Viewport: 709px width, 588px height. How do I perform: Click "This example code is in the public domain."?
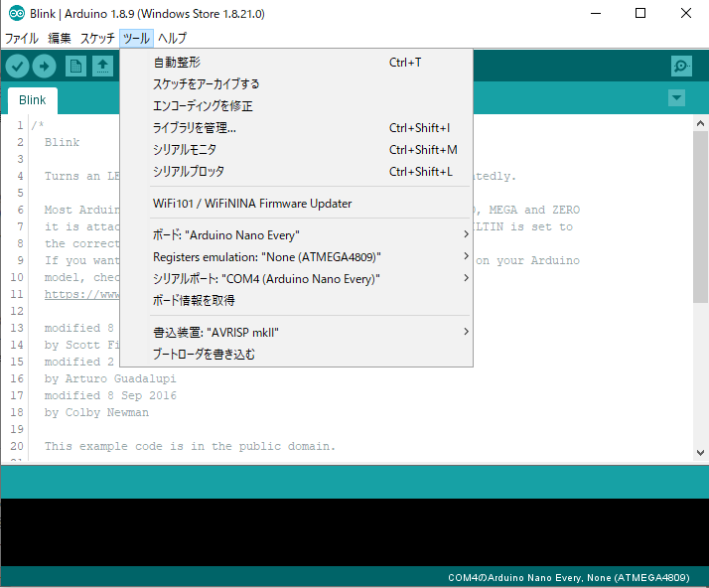(190, 446)
